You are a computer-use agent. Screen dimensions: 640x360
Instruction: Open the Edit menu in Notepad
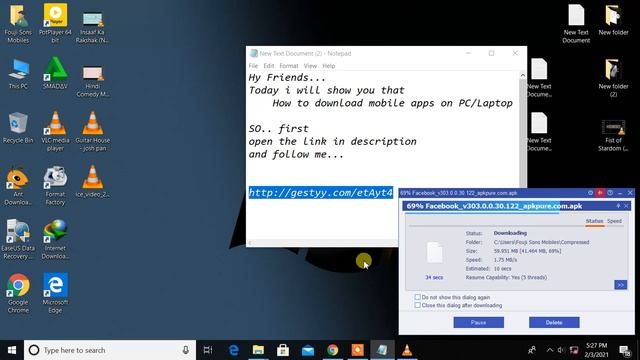pyautogui.click(x=269, y=66)
